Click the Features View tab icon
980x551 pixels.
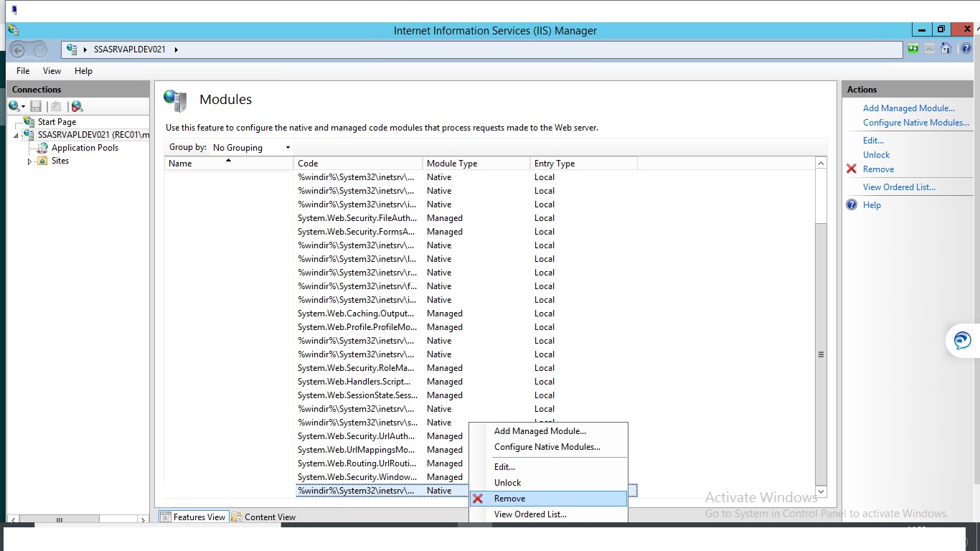[166, 517]
